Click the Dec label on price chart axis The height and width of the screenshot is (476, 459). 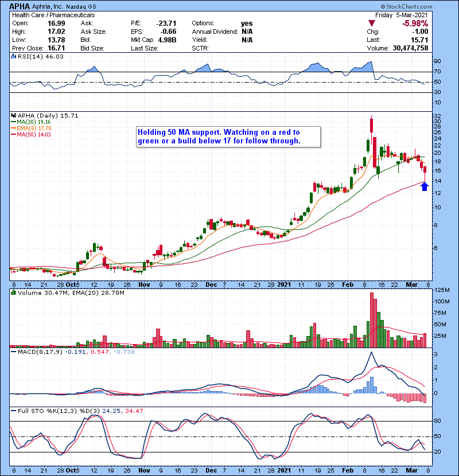pos(211,285)
